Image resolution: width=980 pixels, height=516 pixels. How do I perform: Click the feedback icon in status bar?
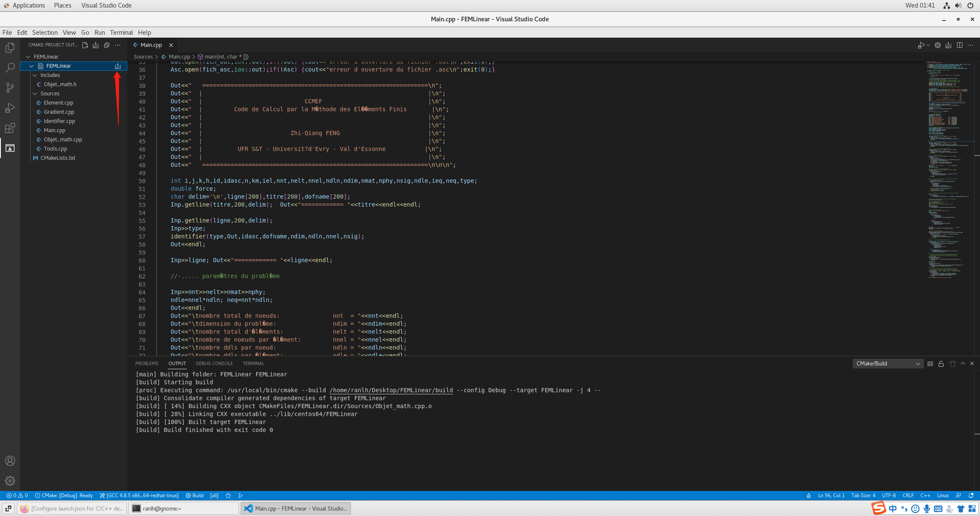[958, 496]
